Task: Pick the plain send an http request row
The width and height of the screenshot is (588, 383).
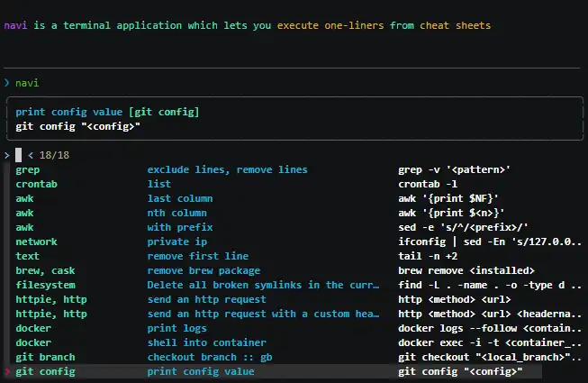Action: pos(206,299)
